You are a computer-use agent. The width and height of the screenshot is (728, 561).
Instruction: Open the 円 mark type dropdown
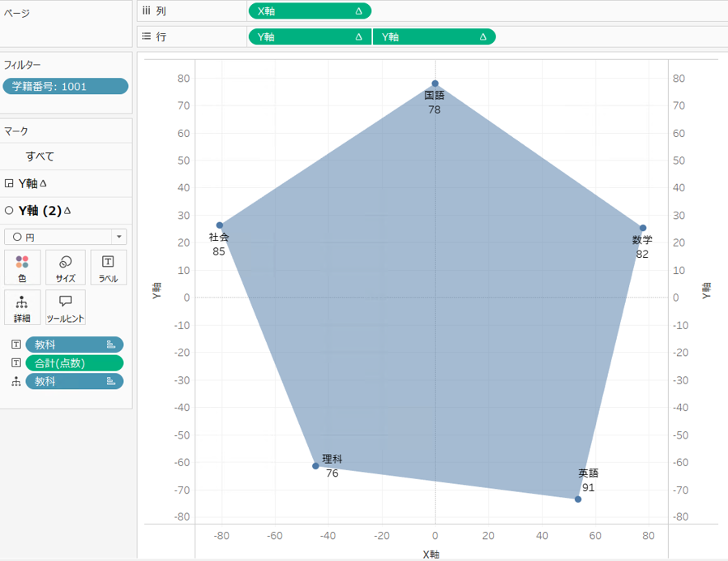coord(65,237)
